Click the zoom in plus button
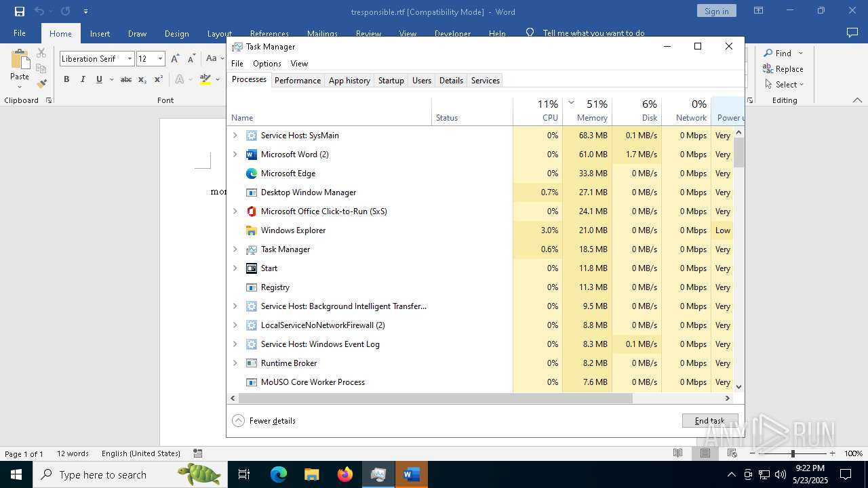 pos(832,453)
